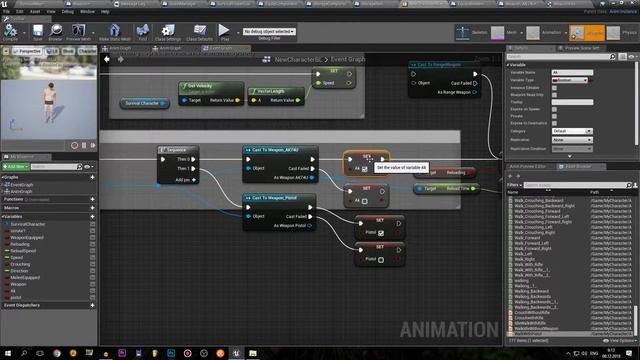Toggle the Private checkbox
Viewport: 640px width, 360px height.
pyautogui.click(x=554, y=116)
